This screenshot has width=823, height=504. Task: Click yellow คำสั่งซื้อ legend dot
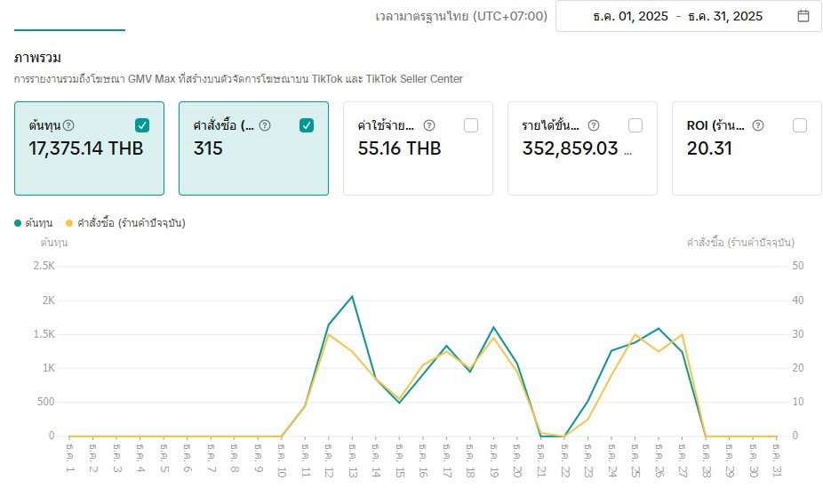[69, 222]
